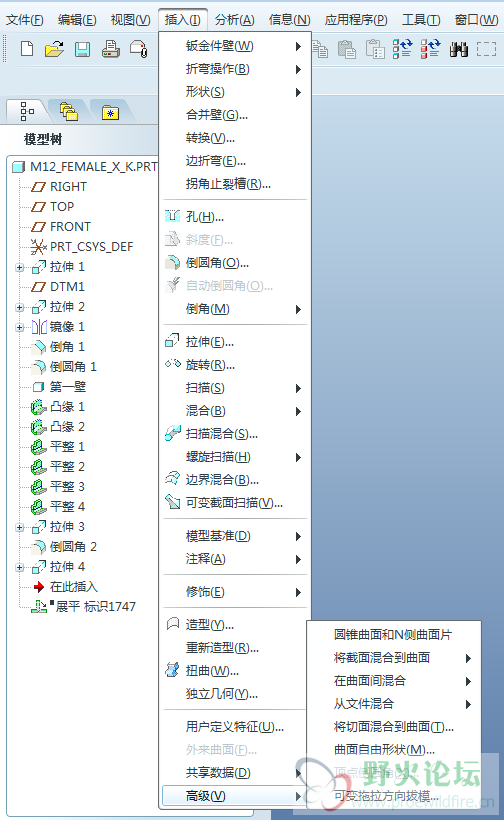Click the New file icon
This screenshot has height=820, width=504.
(x=27, y=49)
